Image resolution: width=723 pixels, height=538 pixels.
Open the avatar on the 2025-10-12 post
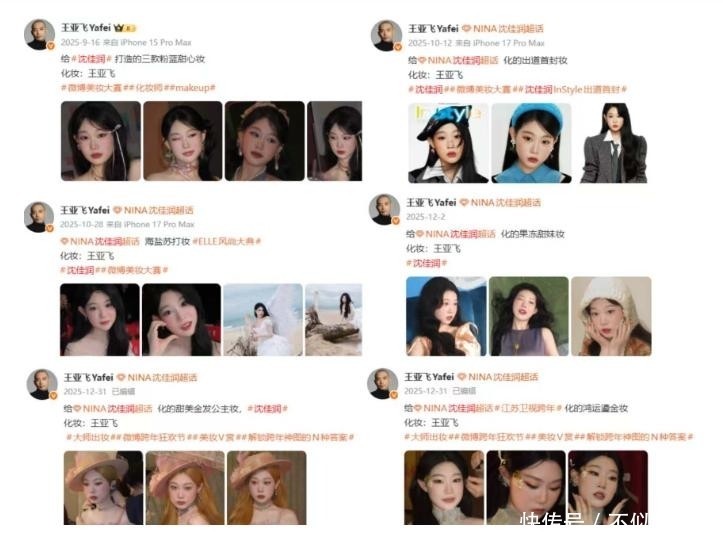click(x=386, y=35)
